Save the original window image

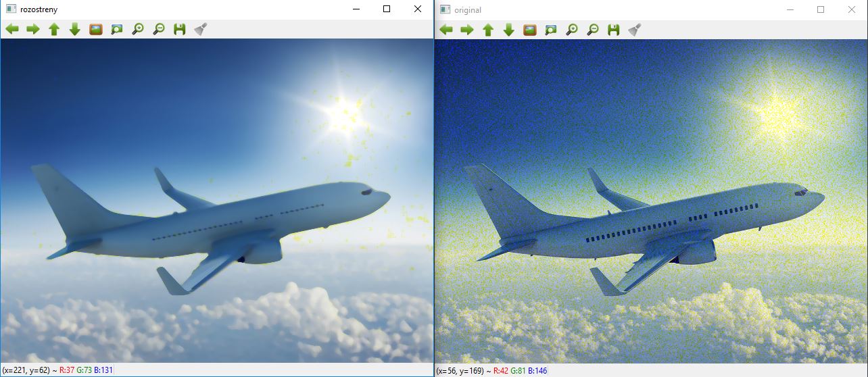[613, 29]
